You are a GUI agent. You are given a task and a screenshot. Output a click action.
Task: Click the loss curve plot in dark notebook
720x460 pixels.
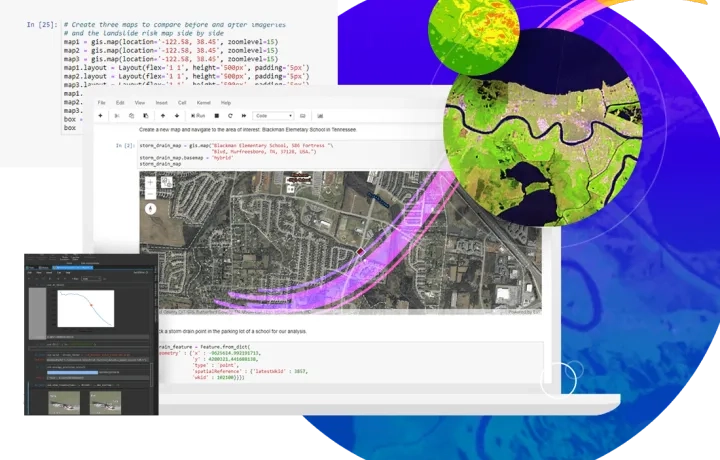85,309
